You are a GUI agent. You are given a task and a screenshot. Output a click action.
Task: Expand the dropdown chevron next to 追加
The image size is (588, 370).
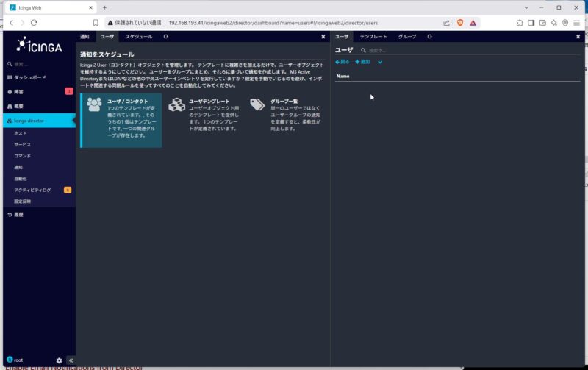coord(380,62)
